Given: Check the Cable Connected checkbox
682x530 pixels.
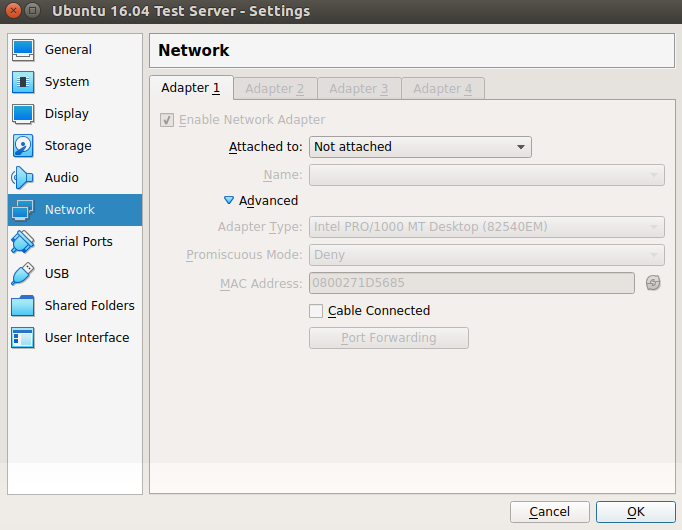Looking at the screenshot, I should 316,311.
